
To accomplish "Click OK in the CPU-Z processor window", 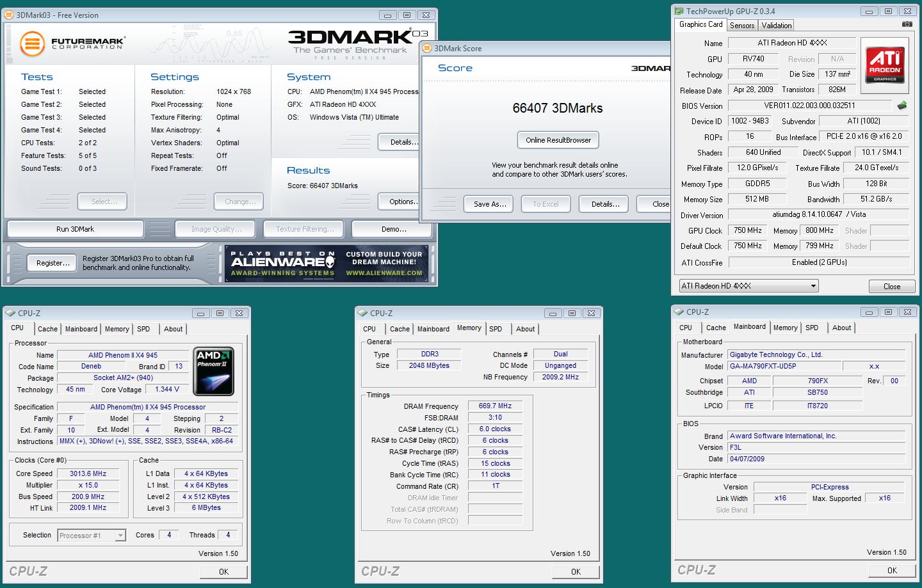I will click(223, 572).
